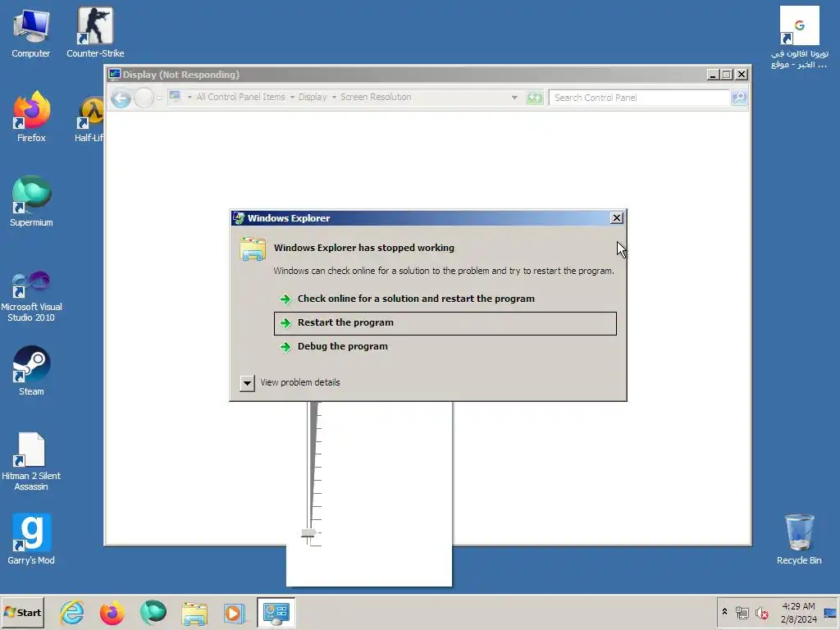Select Hitman 2 Silent Assassin shortcut
Screen dimensions: 840x630
[31, 462]
